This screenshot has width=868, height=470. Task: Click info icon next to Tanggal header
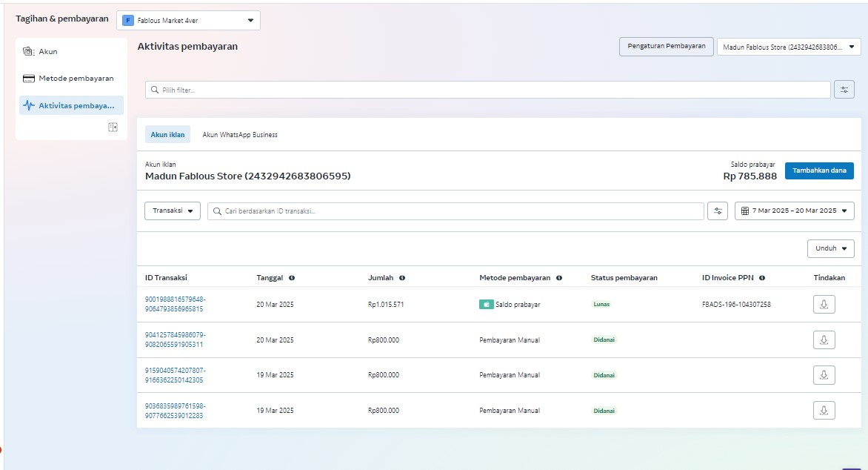pyautogui.click(x=292, y=278)
